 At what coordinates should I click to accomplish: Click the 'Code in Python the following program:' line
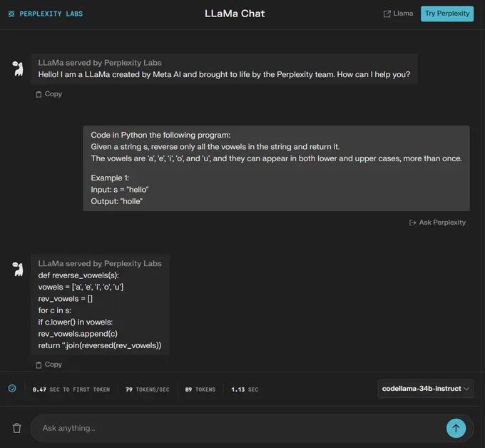160,136
